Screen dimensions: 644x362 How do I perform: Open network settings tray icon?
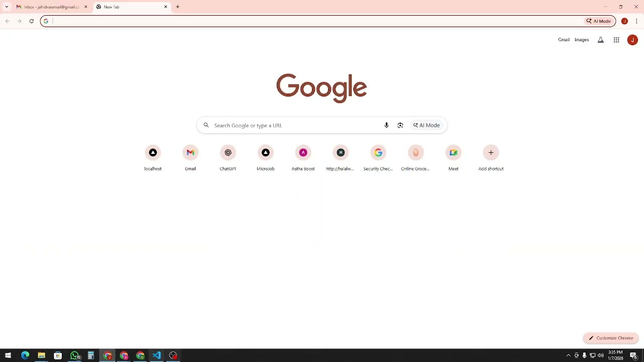(x=593, y=355)
